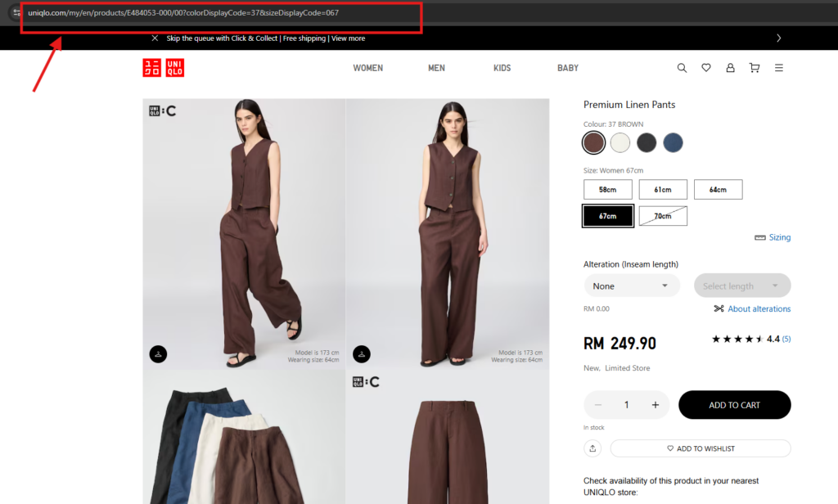Open the hamburger menu icon

pos(778,68)
